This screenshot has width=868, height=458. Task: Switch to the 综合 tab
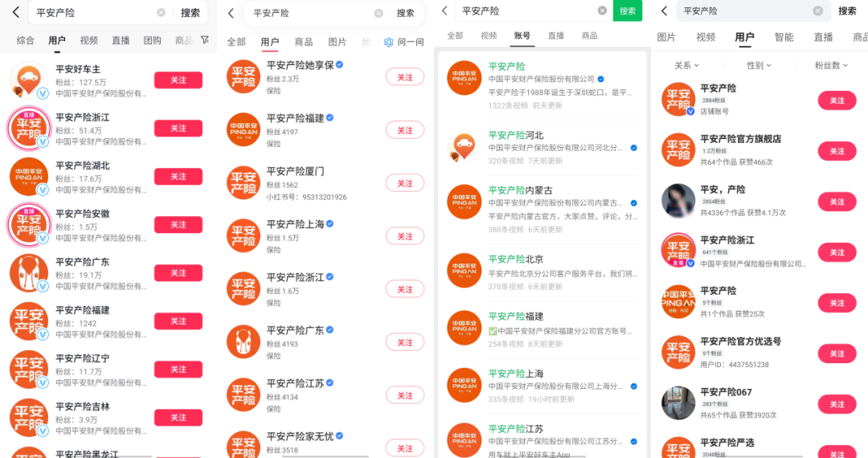coord(26,40)
